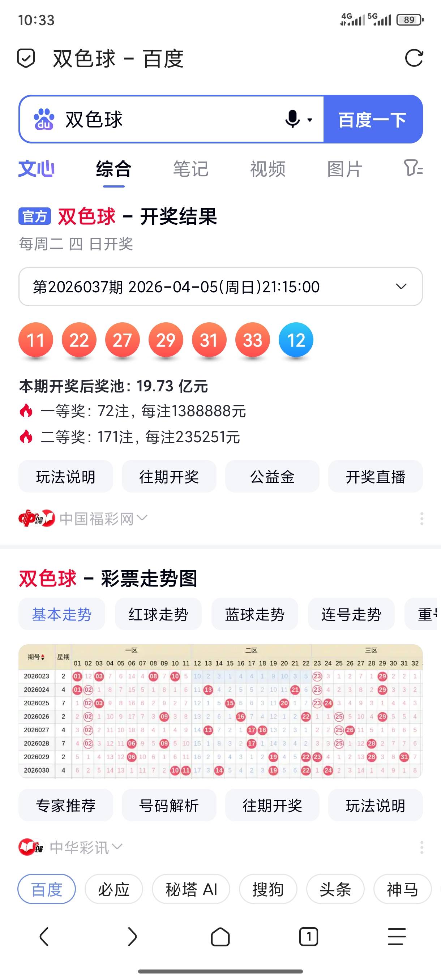
Task: Click the 百度一下 search button
Action: 373,120
